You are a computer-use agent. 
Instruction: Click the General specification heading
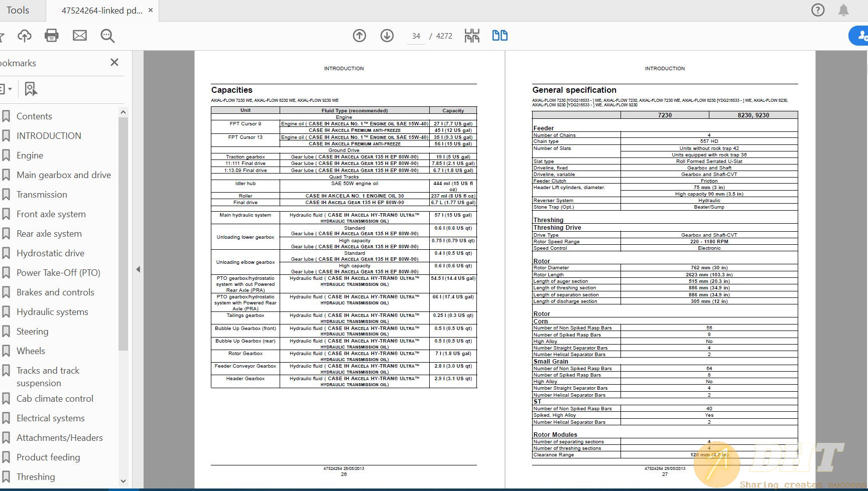click(x=574, y=90)
